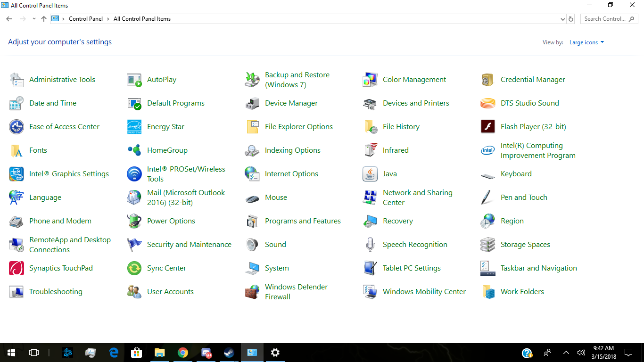The height and width of the screenshot is (362, 644).
Task: Open Google Chrome from the taskbar
Action: pyautogui.click(x=183, y=353)
